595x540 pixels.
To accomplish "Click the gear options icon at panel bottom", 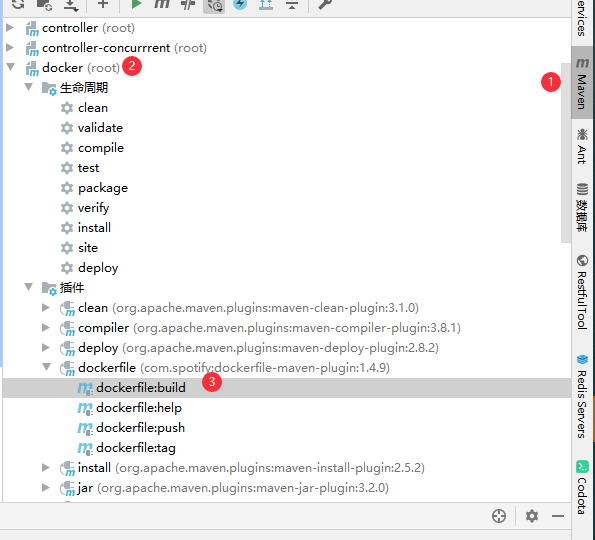I will (x=532, y=516).
